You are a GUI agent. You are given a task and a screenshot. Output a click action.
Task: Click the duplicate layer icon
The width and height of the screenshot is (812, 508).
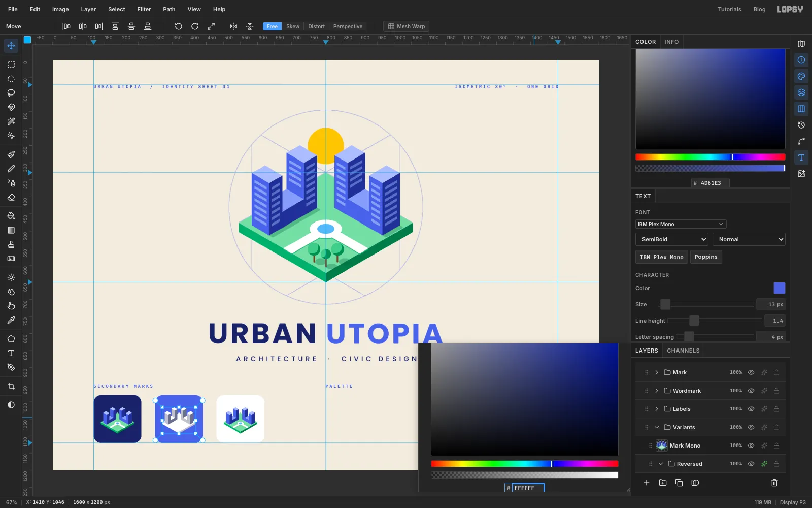point(679,483)
